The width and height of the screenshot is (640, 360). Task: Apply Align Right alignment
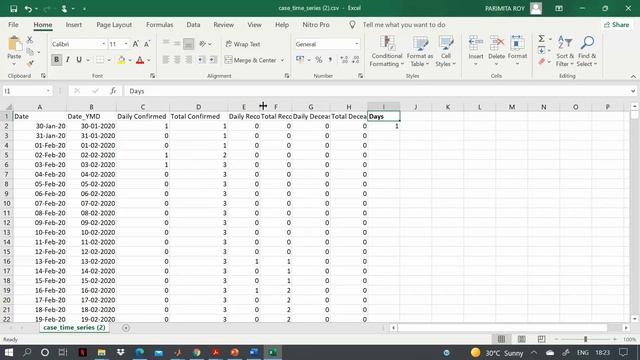(x=189, y=60)
